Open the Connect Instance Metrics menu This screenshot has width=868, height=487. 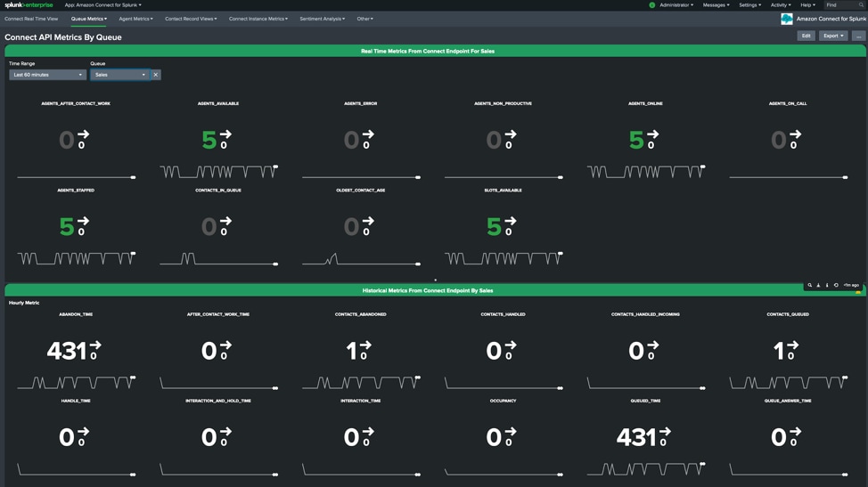point(258,19)
